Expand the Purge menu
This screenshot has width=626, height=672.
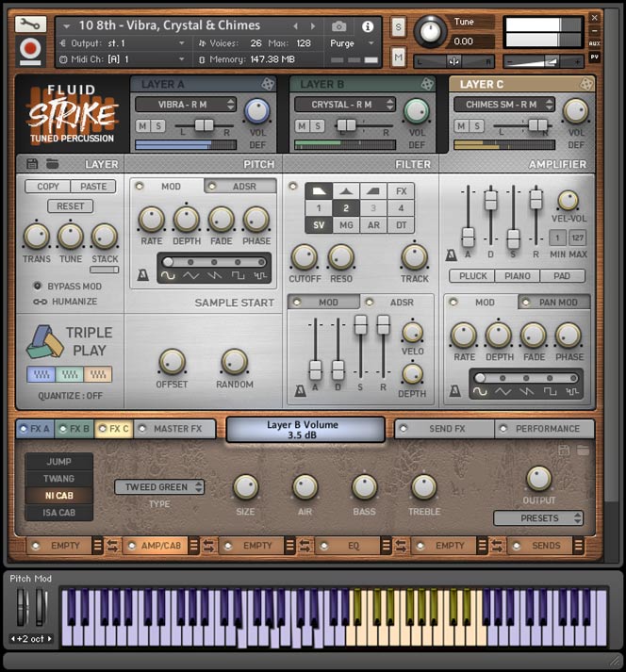coord(353,43)
